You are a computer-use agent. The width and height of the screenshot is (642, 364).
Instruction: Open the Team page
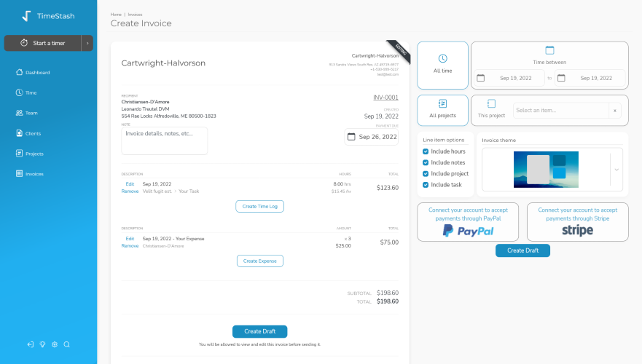click(x=27, y=113)
